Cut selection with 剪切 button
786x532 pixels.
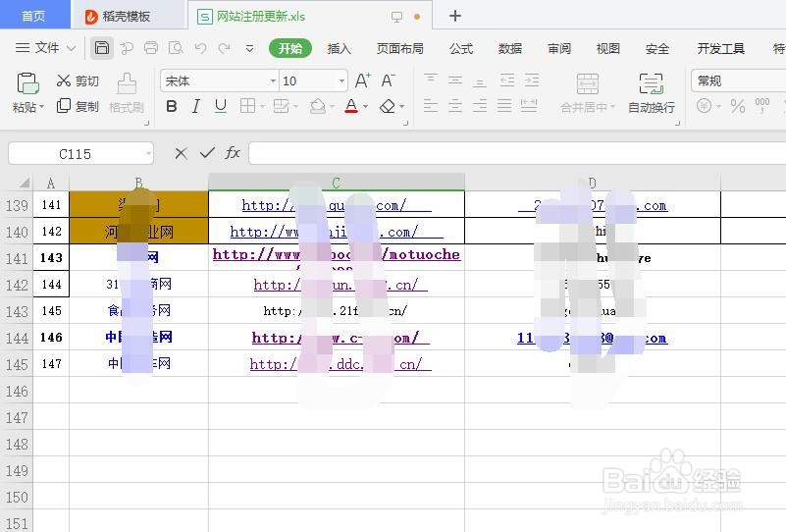click(x=78, y=80)
